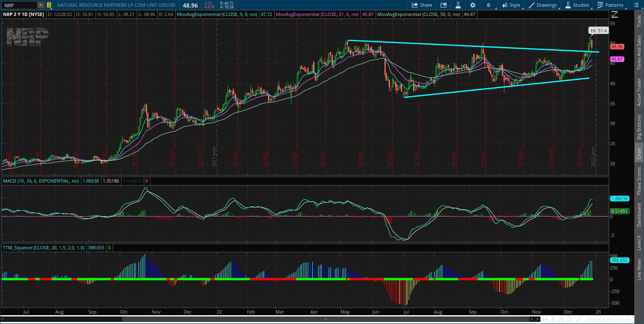The height and width of the screenshot is (324, 644).
Task: Open the Active Trader side tab
Action: click(x=639, y=91)
